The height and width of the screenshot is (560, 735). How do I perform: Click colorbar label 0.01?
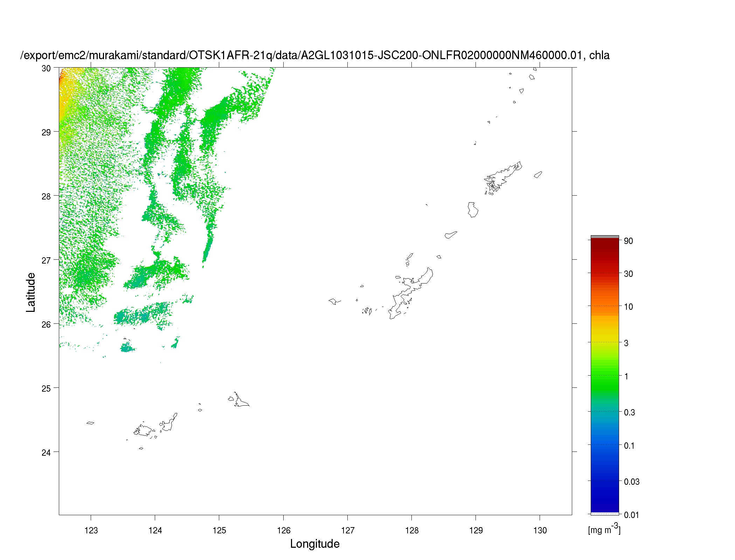click(631, 515)
